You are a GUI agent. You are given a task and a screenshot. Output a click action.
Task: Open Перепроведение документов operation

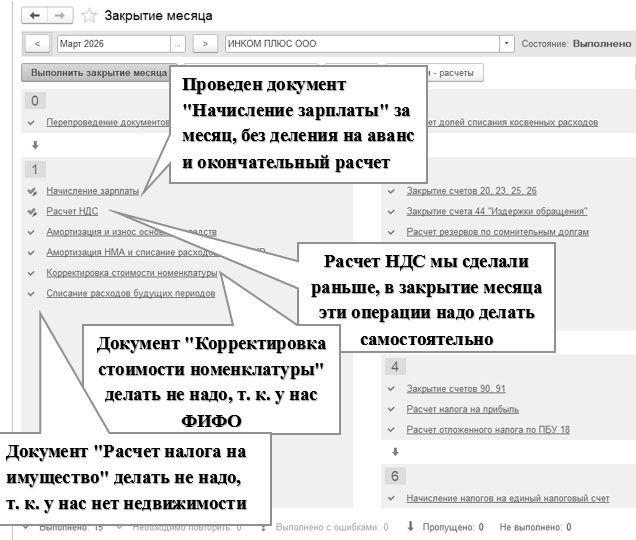point(107,122)
